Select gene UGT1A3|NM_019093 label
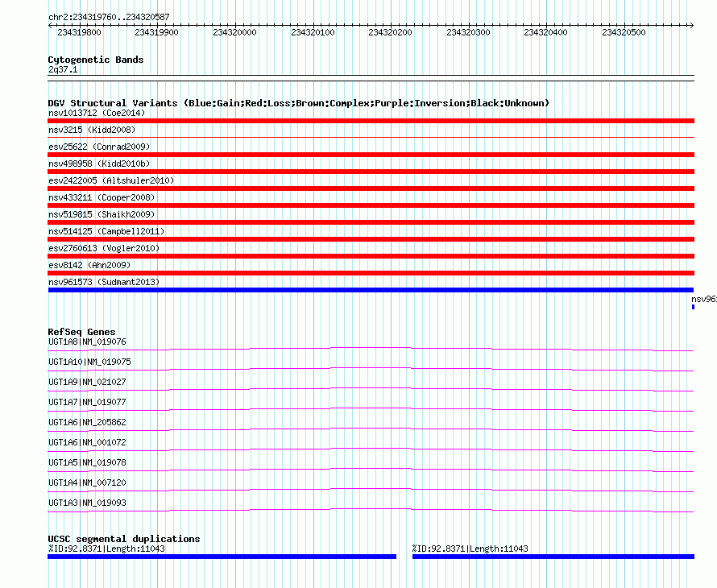The width and height of the screenshot is (717, 588). coord(87,503)
